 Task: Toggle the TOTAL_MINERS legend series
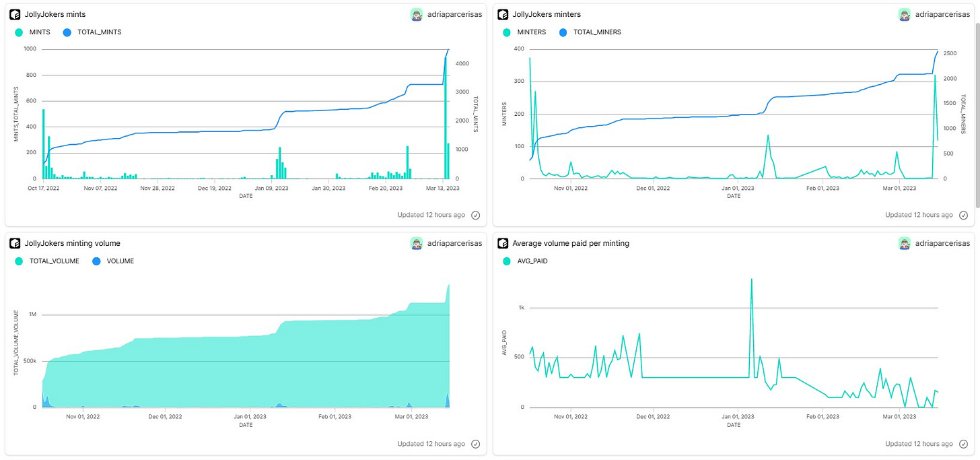[590, 32]
